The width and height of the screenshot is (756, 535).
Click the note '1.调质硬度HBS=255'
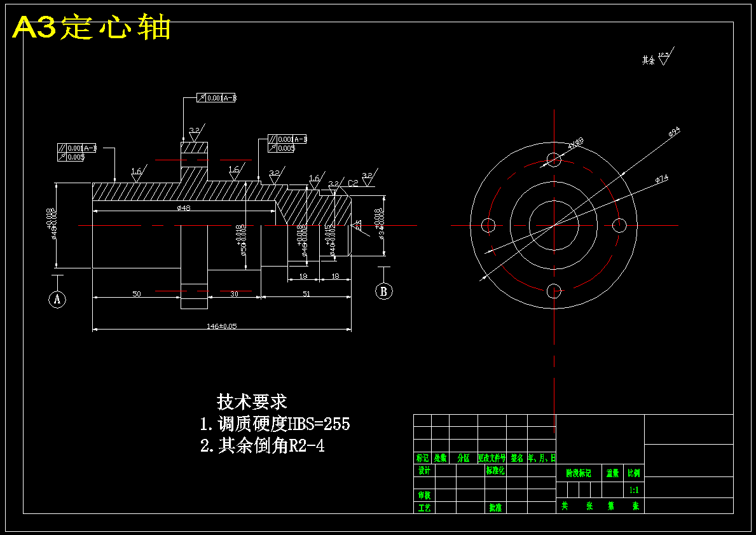(x=275, y=424)
